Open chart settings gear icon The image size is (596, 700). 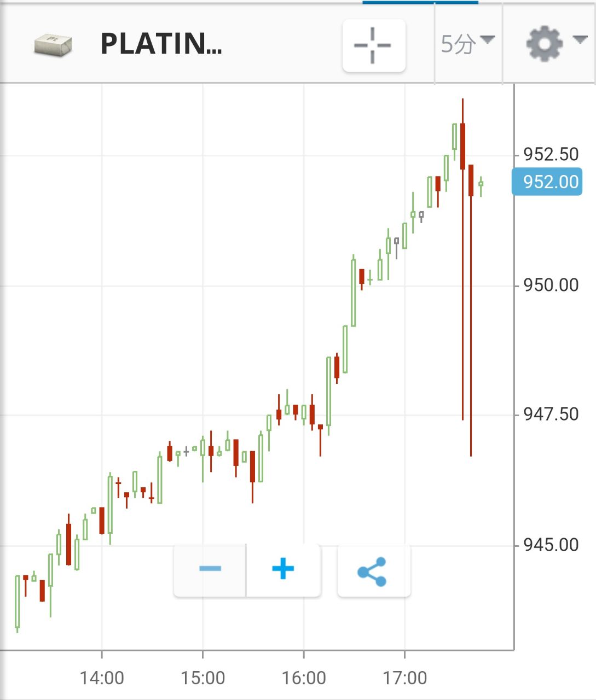pos(544,44)
